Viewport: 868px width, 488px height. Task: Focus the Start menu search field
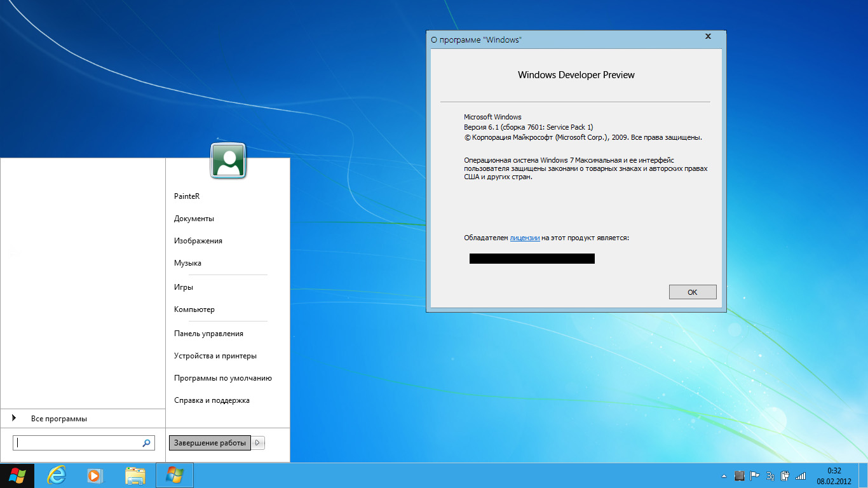click(x=84, y=443)
